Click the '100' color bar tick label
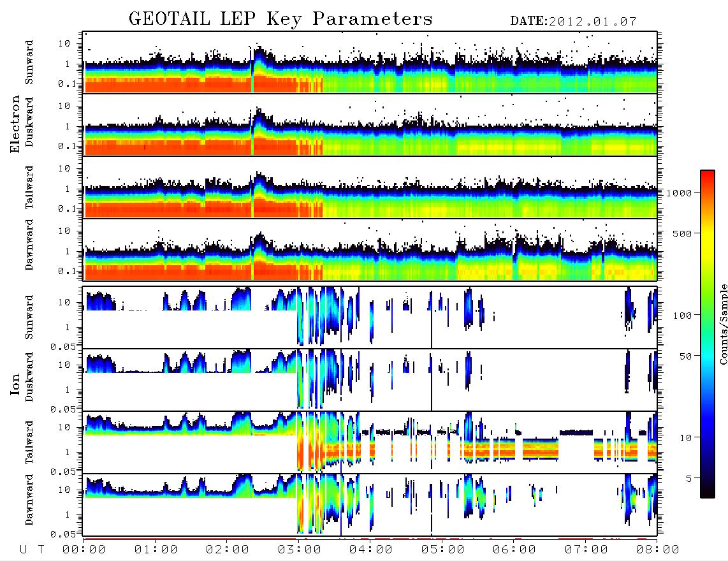This screenshot has height=561, width=728. [682, 316]
